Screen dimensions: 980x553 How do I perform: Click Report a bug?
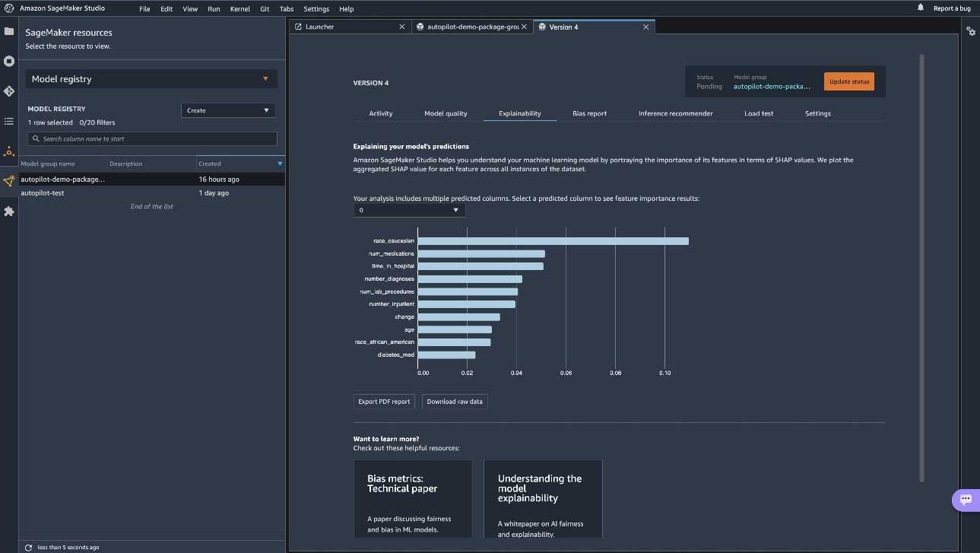point(952,8)
